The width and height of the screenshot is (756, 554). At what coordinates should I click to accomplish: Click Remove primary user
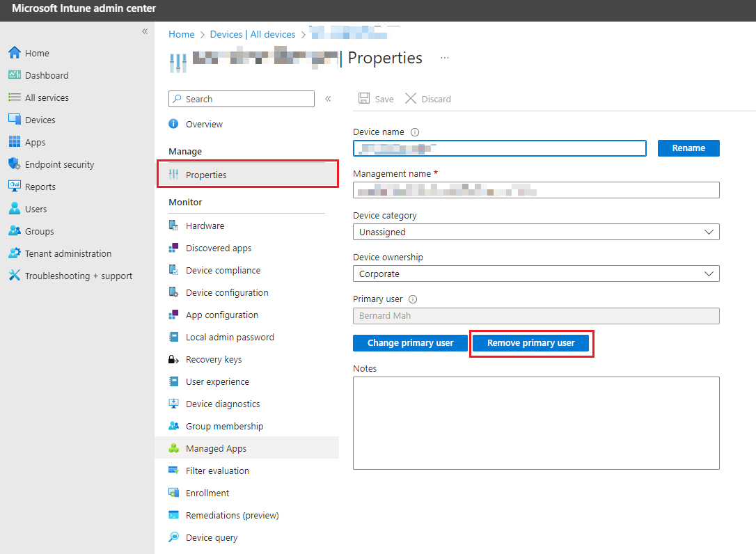pyautogui.click(x=531, y=342)
